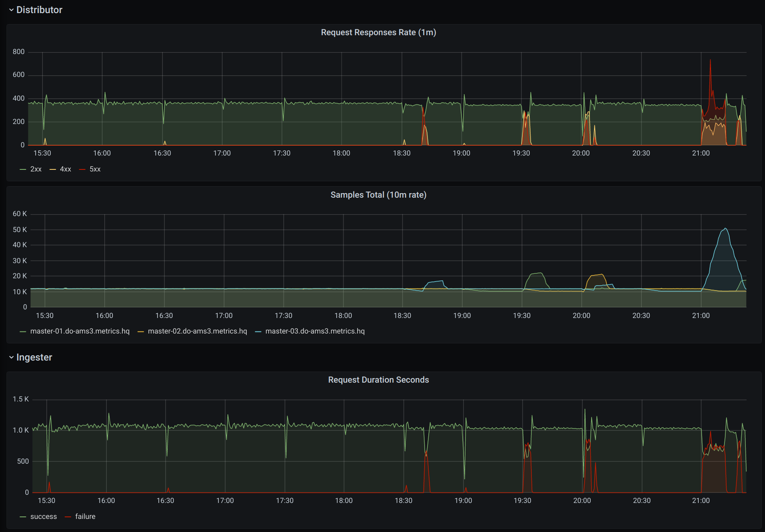Hide the failure series in Request Duration
The height and width of the screenshot is (532, 765).
click(85, 516)
